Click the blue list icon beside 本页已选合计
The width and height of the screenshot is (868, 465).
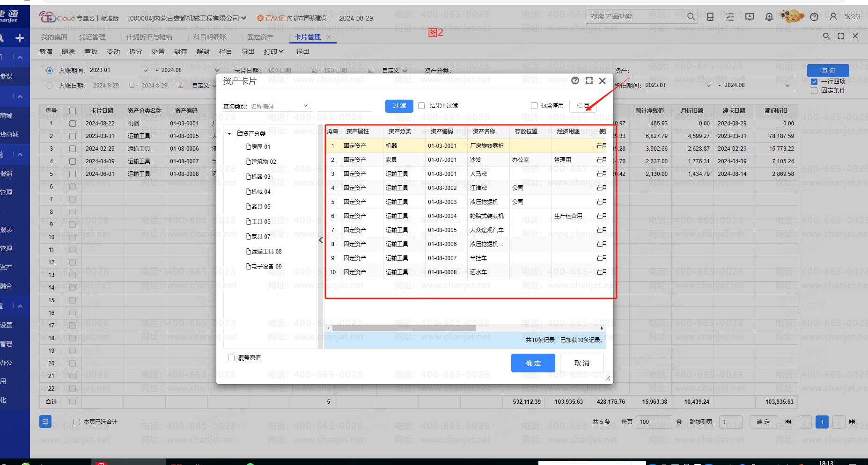click(45, 421)
